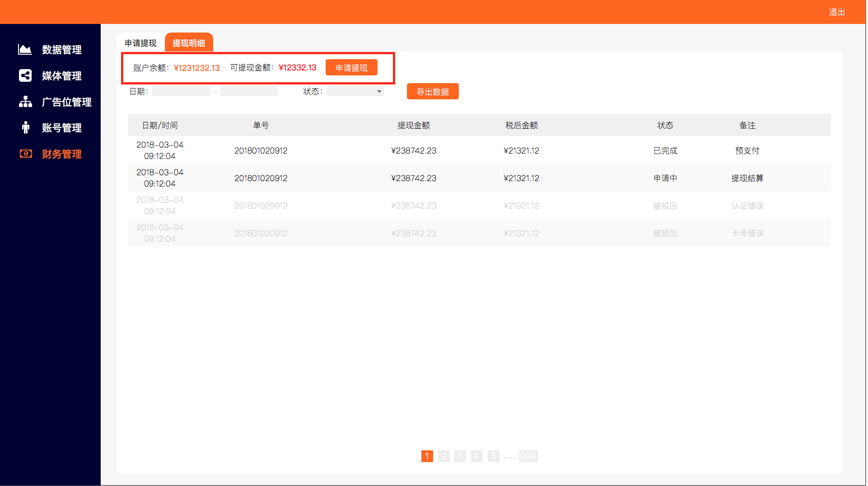Click the 广告位管理 hierarchy icon
The width and height of the screenshot is (868, 486).
(25, 102)
